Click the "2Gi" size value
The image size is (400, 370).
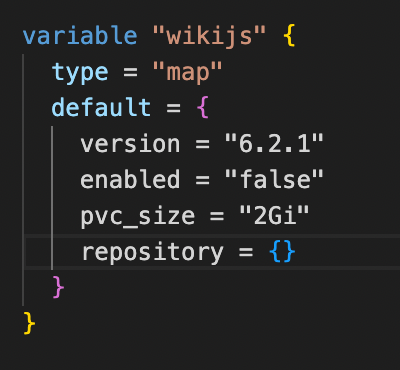(x=274, y=215)
